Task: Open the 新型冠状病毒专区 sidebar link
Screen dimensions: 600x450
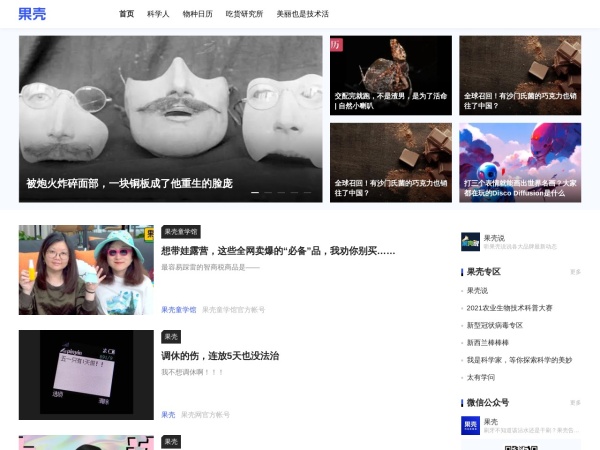Action: 494,325
